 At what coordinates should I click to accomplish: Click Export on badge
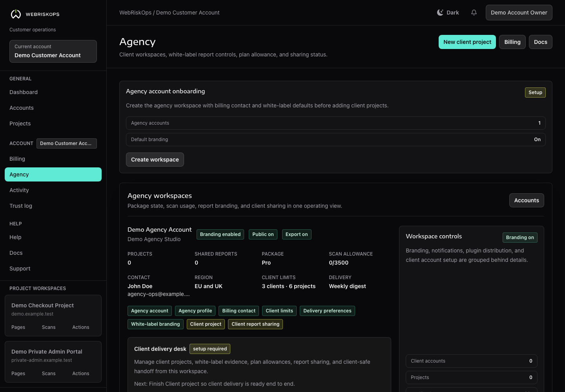point(297,234)
